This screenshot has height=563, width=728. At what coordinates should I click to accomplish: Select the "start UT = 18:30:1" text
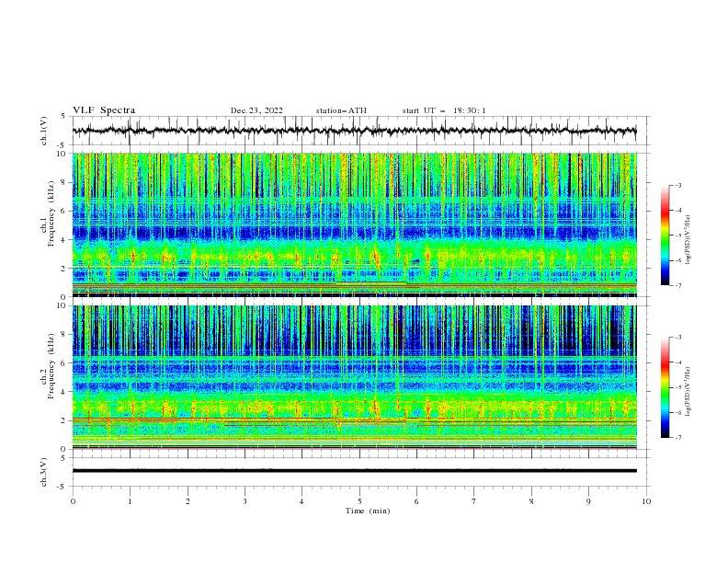(444, 110)
